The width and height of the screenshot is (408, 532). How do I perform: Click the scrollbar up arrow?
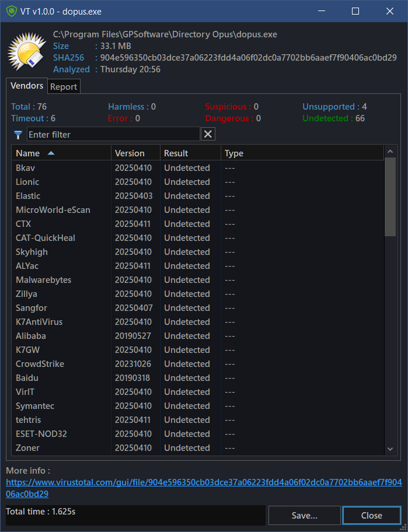[x=390, y=151]
